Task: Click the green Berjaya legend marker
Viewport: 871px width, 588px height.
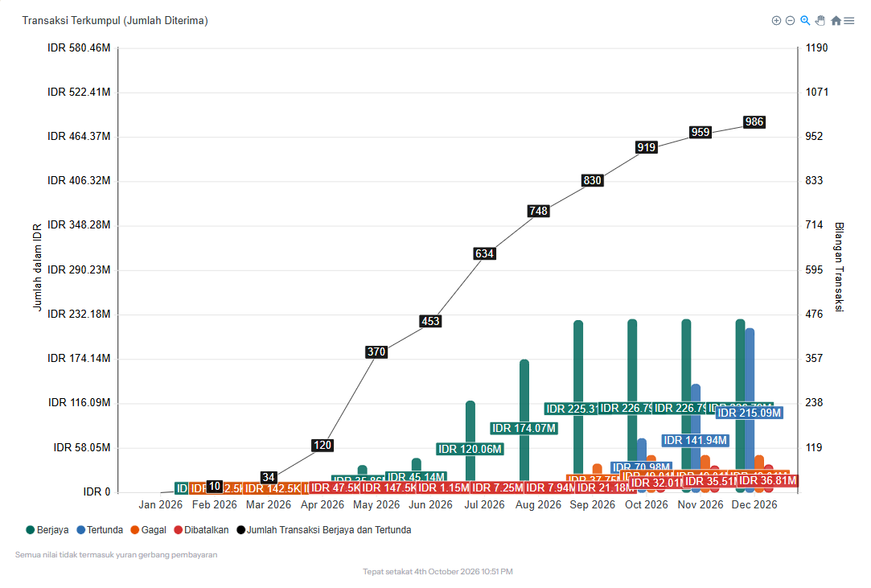Action: [31, 529]
